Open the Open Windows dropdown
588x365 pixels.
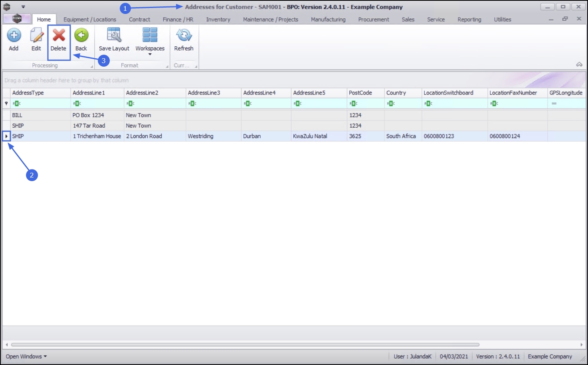coord(26,357)
